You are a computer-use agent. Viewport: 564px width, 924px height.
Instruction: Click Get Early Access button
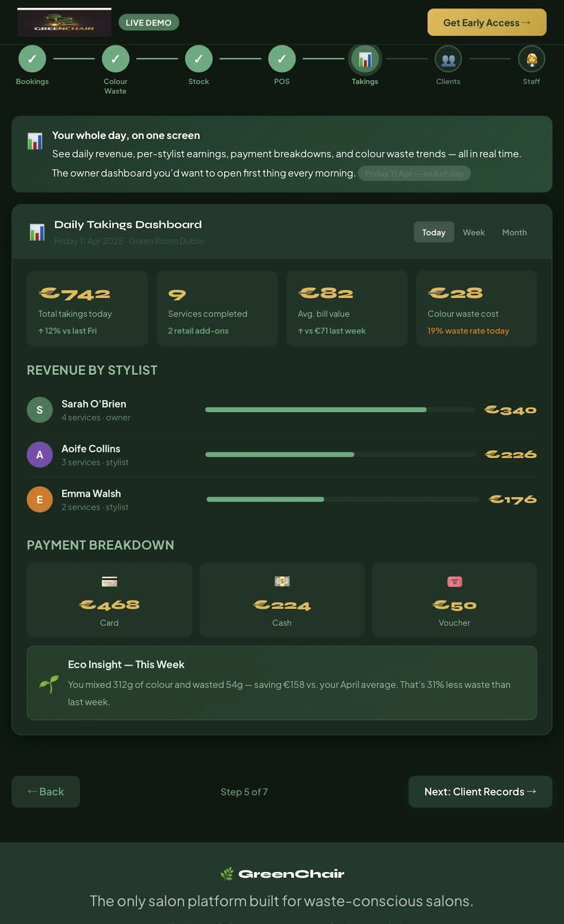(x=487, y=23)
